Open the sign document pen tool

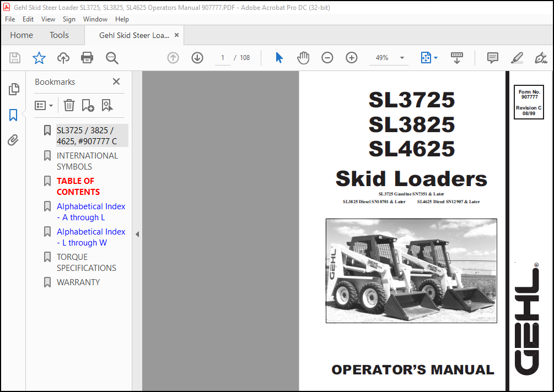(541, 57)
